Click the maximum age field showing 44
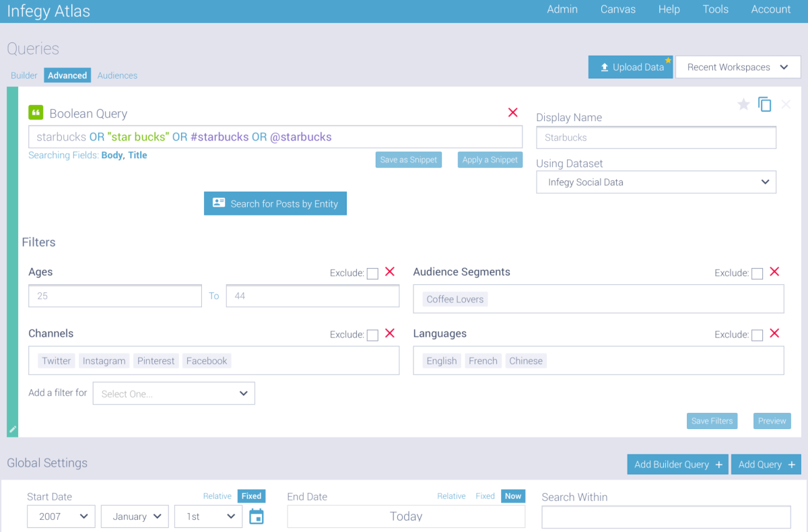 312,296
